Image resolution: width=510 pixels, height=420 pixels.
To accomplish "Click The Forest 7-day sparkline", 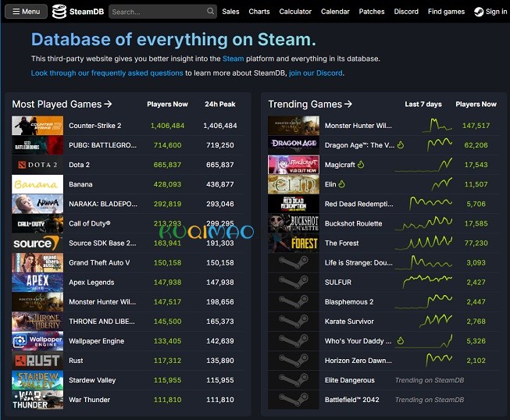I will click(423, 243).
